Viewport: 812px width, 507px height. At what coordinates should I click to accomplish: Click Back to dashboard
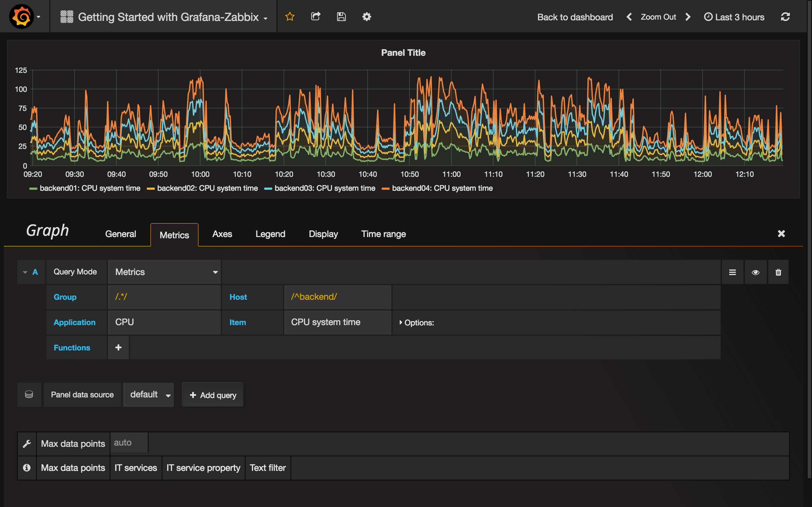(x=575, y=16)
